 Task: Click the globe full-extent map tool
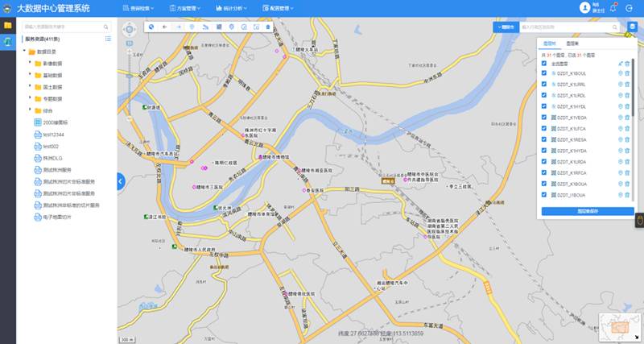(x=151, y=27)
